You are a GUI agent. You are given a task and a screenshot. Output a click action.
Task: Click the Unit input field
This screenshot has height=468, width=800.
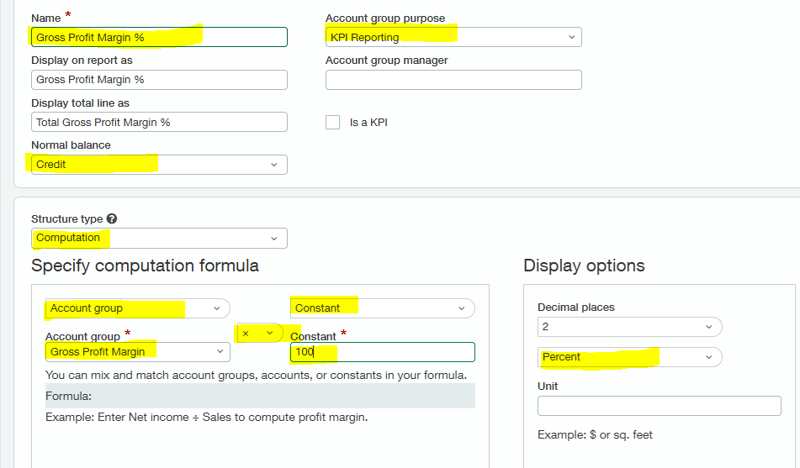point(659,406)
